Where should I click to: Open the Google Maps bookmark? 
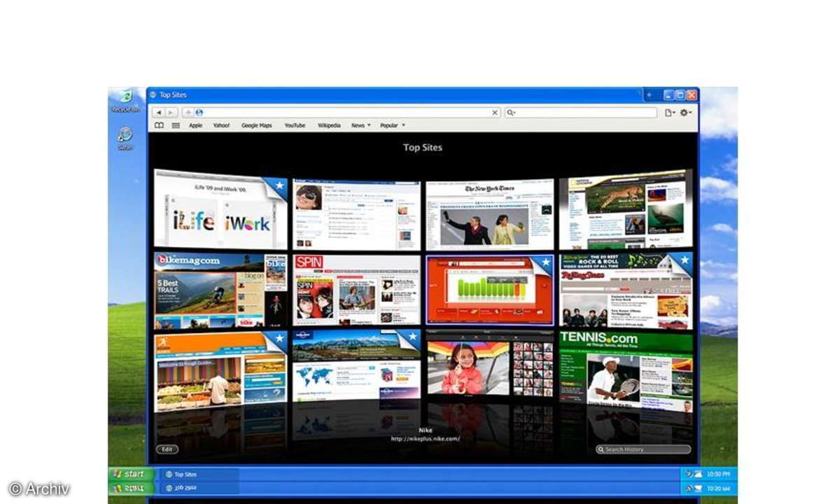pyautogui.click(x=256, y=125)
